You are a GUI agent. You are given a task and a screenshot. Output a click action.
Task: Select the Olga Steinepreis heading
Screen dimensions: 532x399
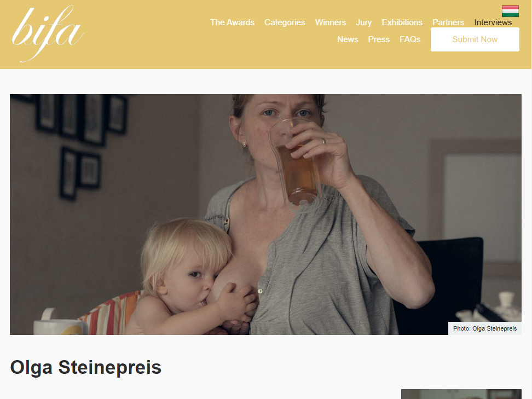pyautogui.click(x=86, y=367)
